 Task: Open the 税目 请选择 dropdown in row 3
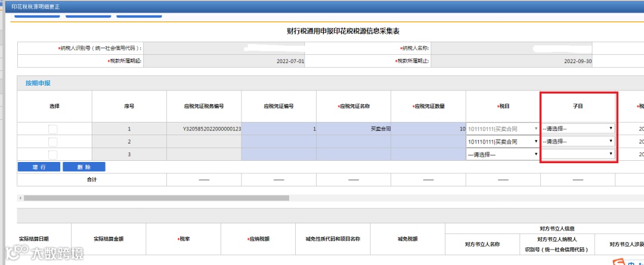click(503, 155)
